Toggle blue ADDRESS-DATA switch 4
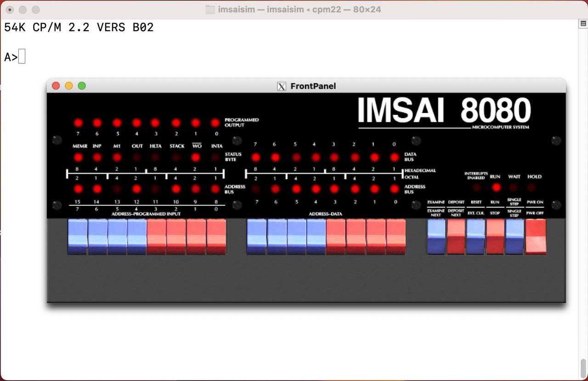 [x=315, y=237]
